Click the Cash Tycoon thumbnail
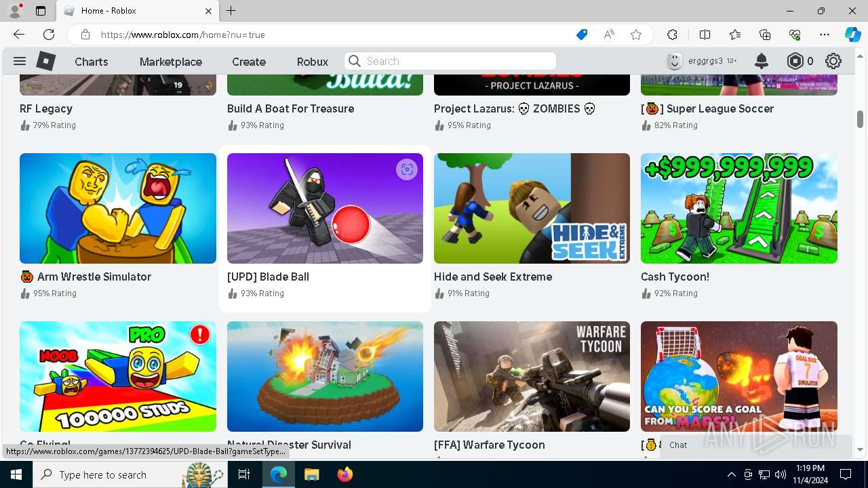 [739, 208]
